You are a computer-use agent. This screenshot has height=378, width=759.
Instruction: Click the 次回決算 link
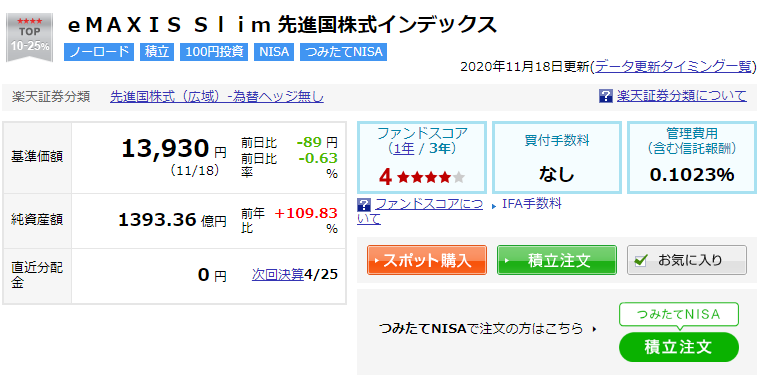point(277,275)
